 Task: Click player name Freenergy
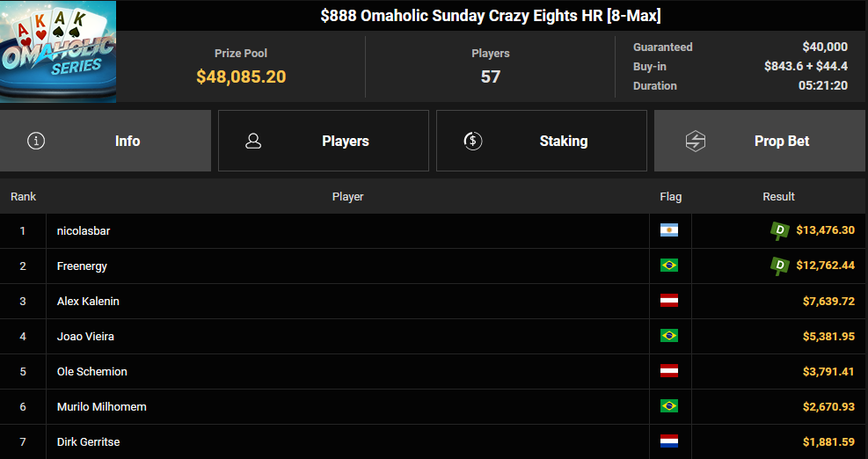click(82, 266)
